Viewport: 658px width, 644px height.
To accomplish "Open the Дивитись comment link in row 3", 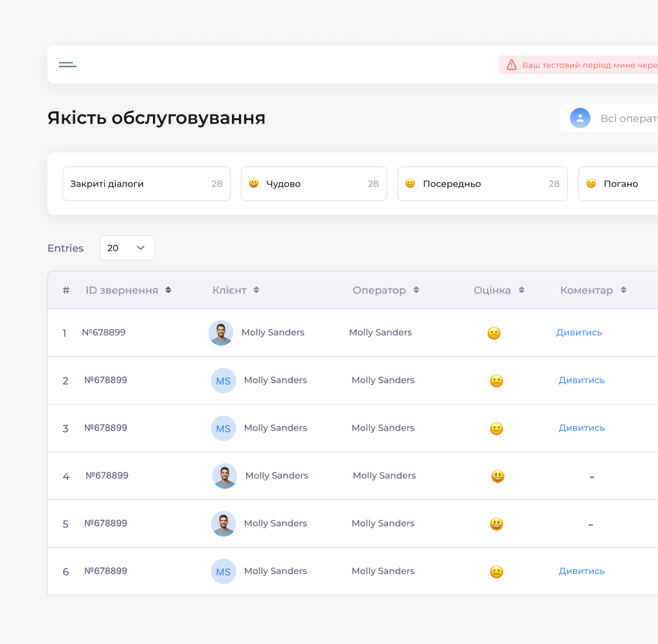I will 582,428.
